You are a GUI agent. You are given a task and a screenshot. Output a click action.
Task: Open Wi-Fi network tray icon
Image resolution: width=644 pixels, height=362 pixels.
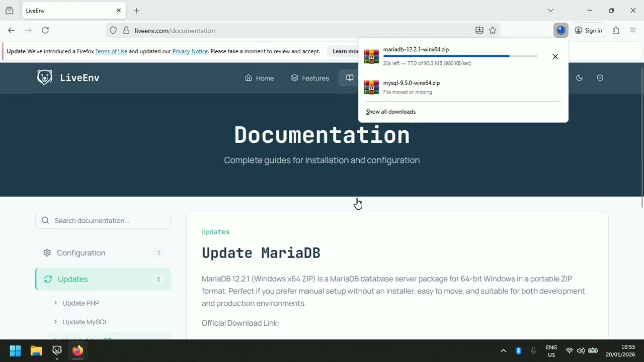[x=569, y=351]
